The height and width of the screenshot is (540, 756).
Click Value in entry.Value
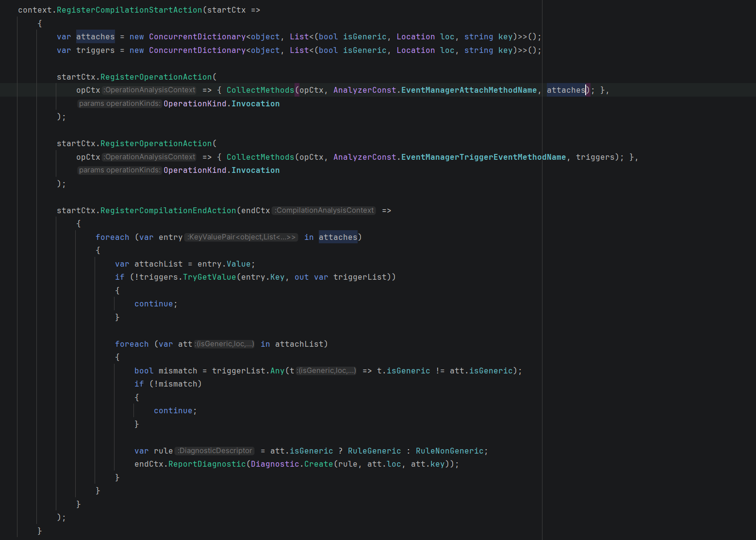239,264
